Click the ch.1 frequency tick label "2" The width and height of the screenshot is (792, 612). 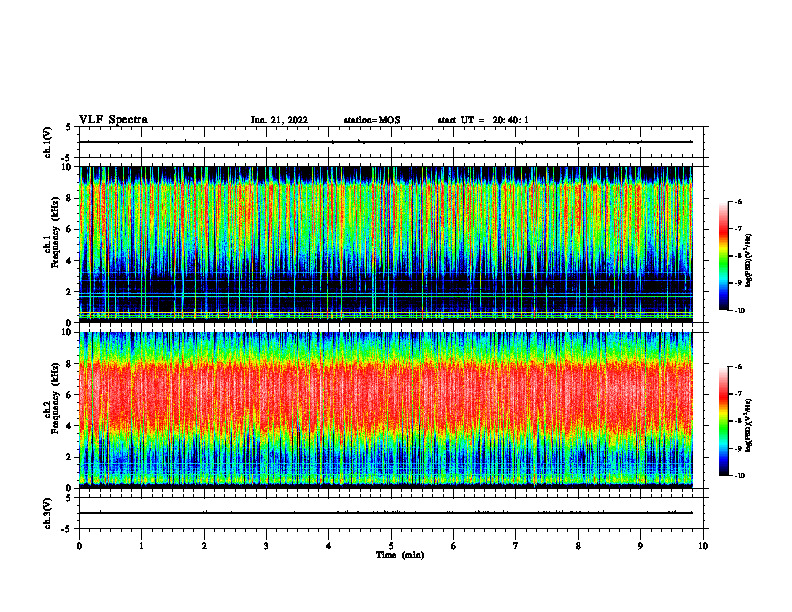pyautogui.click(x=70, y=292)
